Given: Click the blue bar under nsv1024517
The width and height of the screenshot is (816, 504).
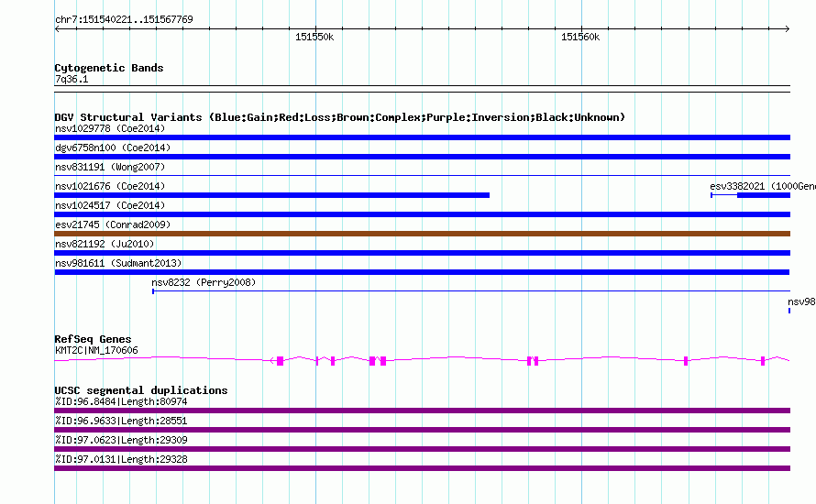Looking at the screenshot, I should (422, 214).
